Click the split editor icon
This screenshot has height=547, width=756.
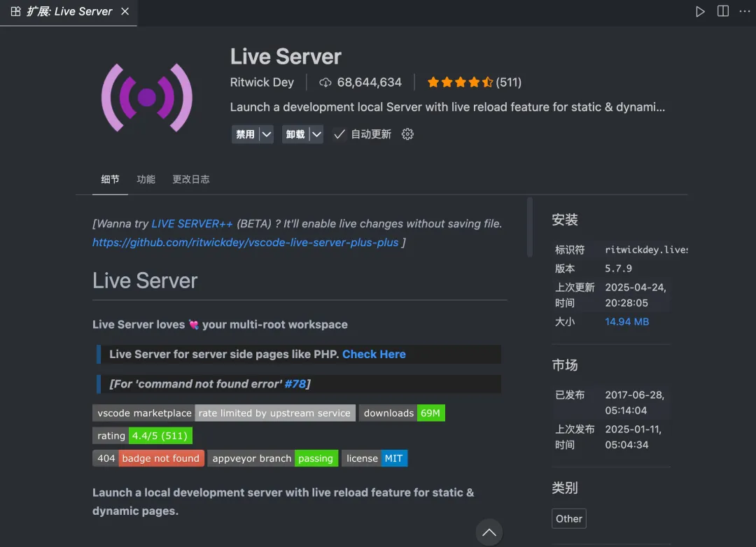(722, 12)
